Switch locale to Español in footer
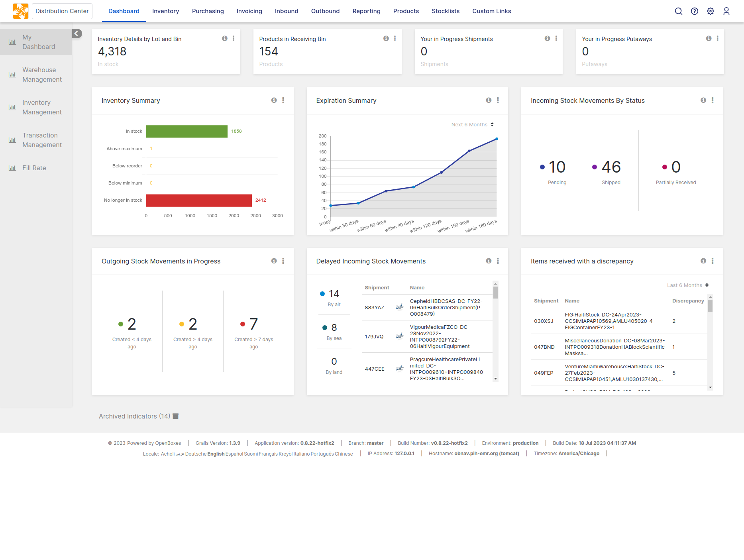The height and width of the screenshot is (560, 744). pos(234,454)
